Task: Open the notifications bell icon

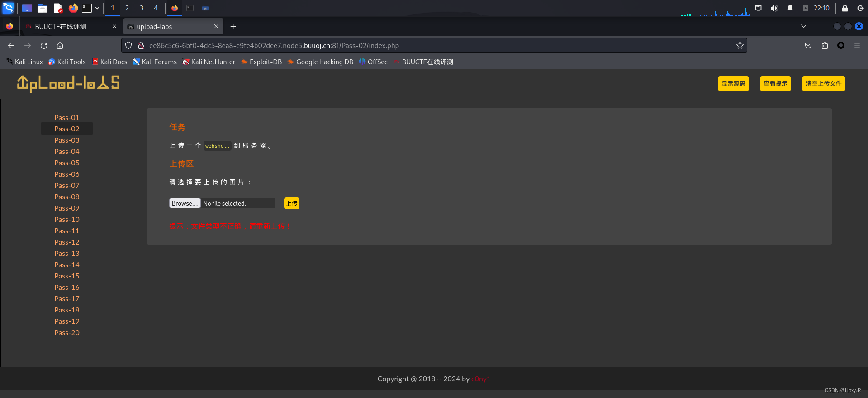Action: 790,8
